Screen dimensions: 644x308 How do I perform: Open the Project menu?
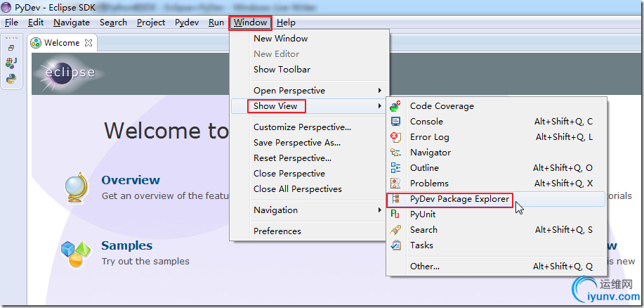[151, 23]
